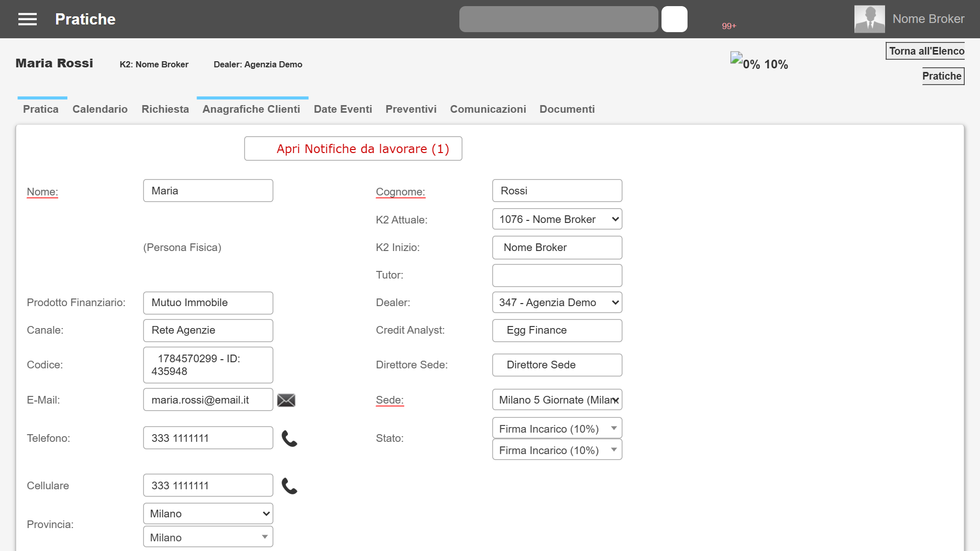Click the progress image near 0% 10%

click(736, 58)
